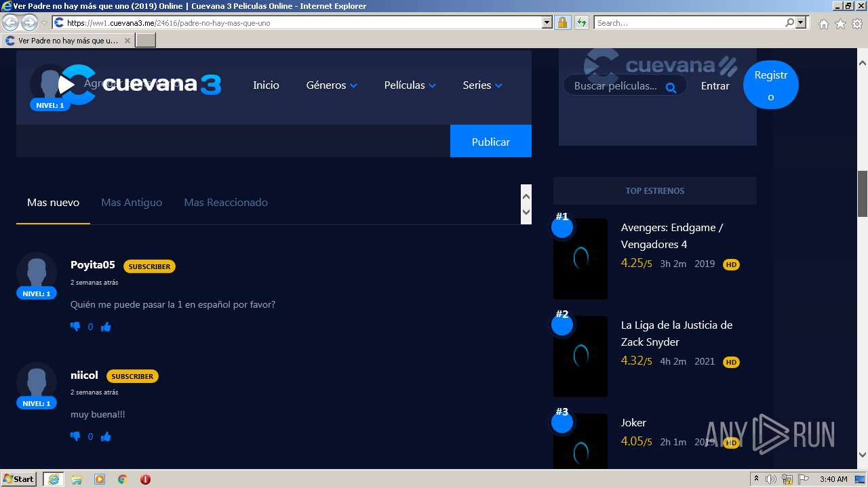Refresh the page using the address bar icon
This screenshot has width=868, height=488.
[x=581, y=22]
